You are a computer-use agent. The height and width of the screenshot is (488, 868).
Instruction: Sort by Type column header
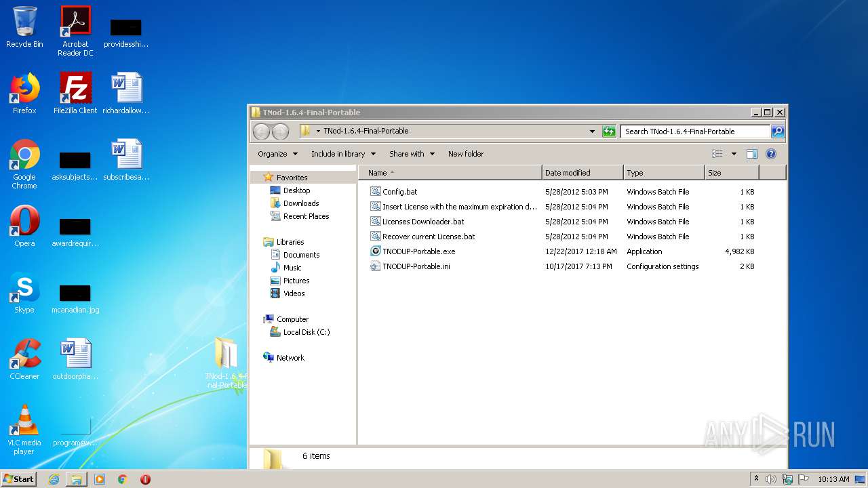664,173
